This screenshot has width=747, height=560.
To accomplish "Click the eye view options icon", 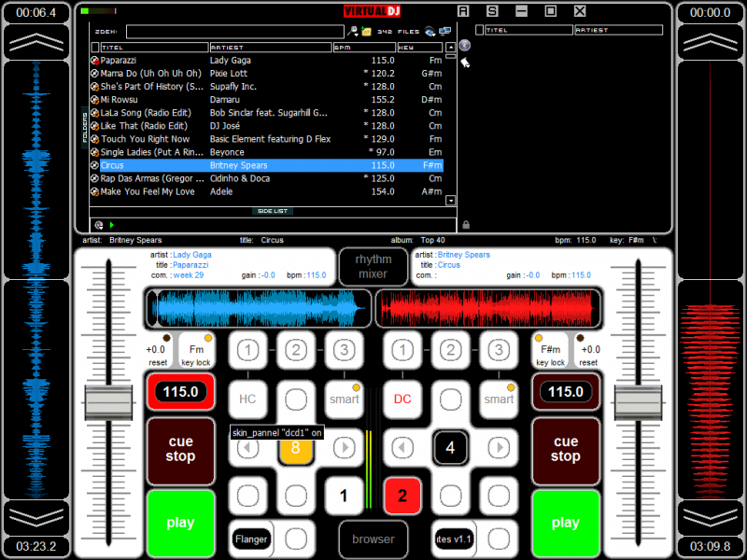I will pos(430,32).
